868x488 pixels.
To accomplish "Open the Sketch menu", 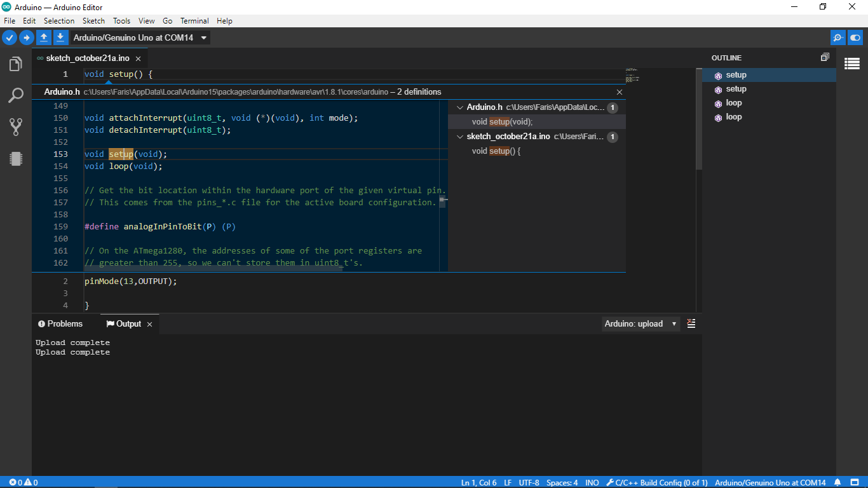I will (x=94, y=21).
